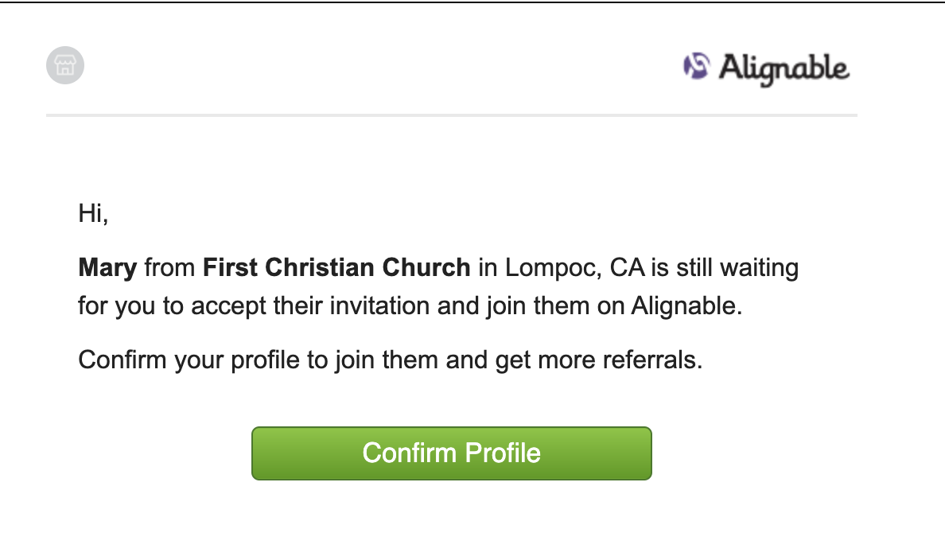
Task: Select the bold First Christian Church text
Action: [336, 267]
